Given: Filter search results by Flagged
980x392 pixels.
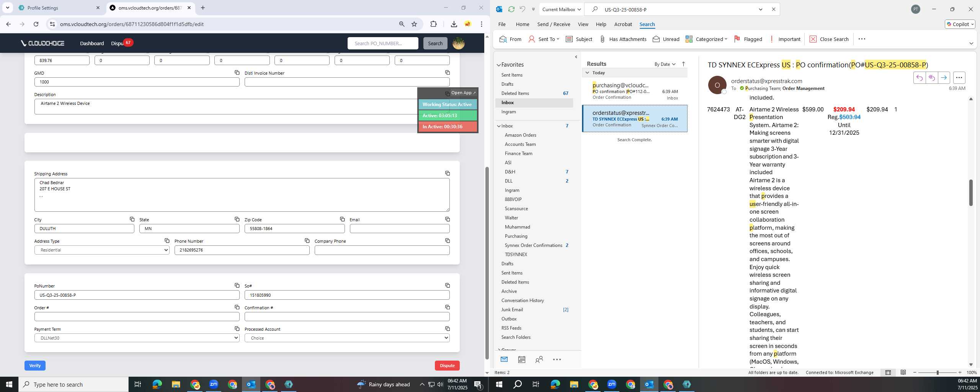Looking at the screenshot, I should [748, 39].
